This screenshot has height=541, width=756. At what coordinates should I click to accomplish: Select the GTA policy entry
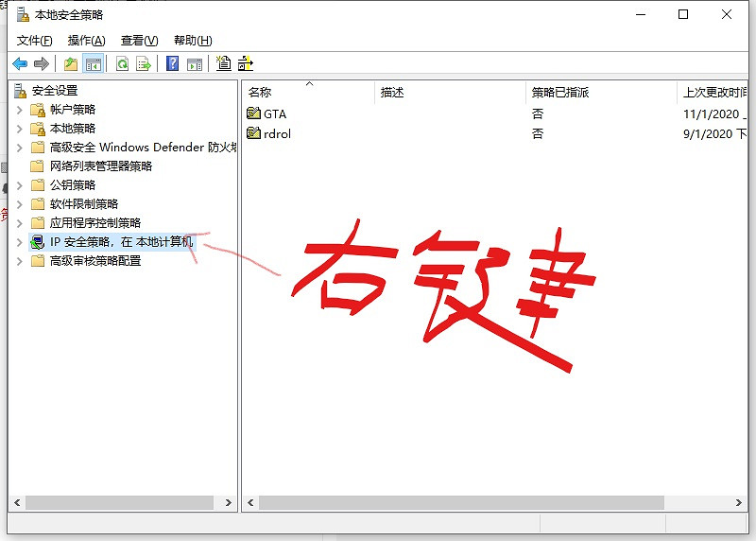274,113
